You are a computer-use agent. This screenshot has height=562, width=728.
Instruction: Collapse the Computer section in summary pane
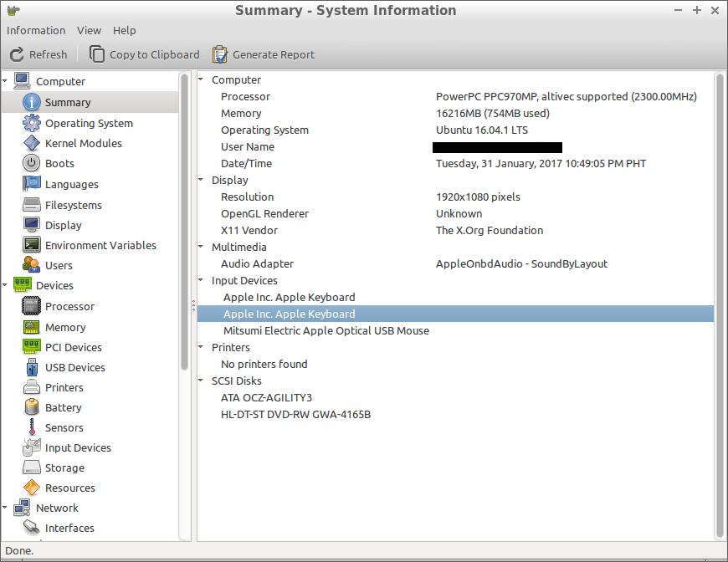tap(201, 79)
